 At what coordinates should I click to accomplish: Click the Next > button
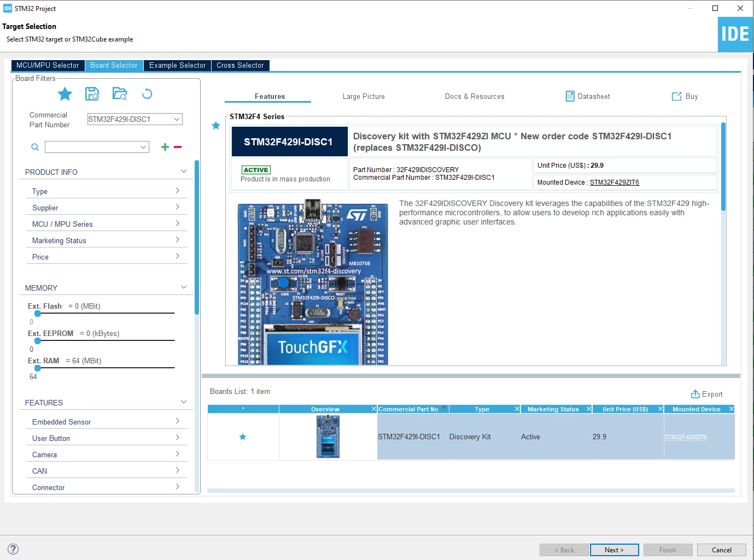(x=614, y=550)
